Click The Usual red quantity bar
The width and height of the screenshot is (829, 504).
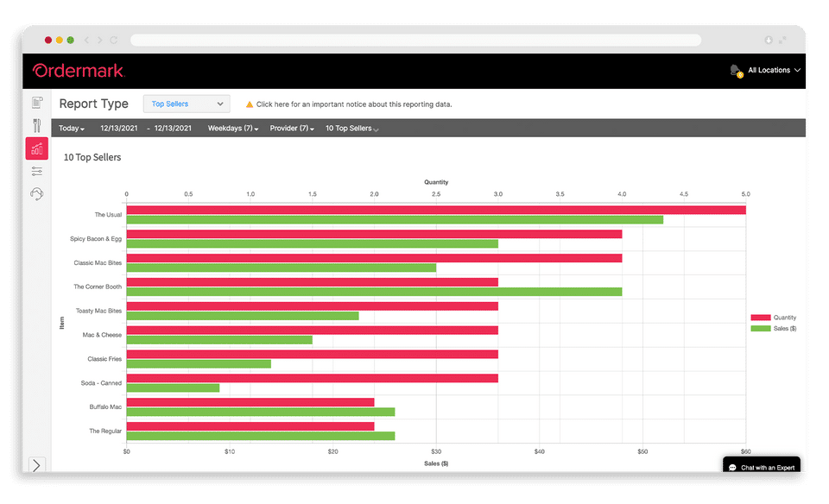coord(436,211)
